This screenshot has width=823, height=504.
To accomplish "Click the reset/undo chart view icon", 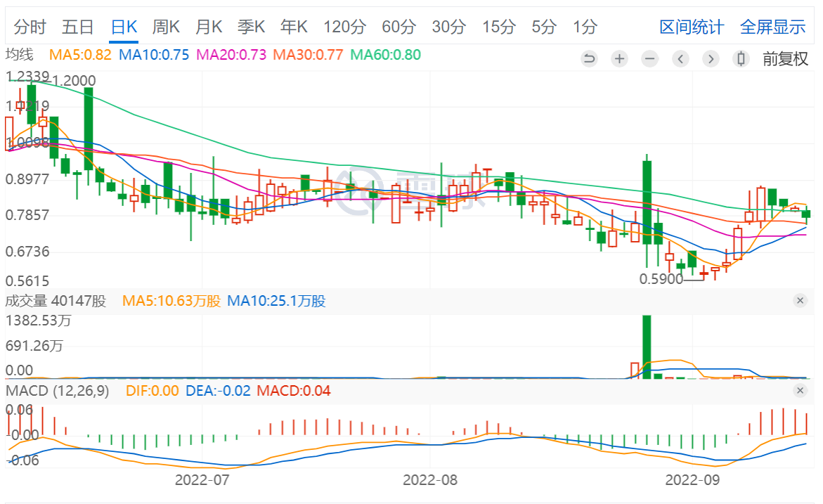I will click(590, 59).
